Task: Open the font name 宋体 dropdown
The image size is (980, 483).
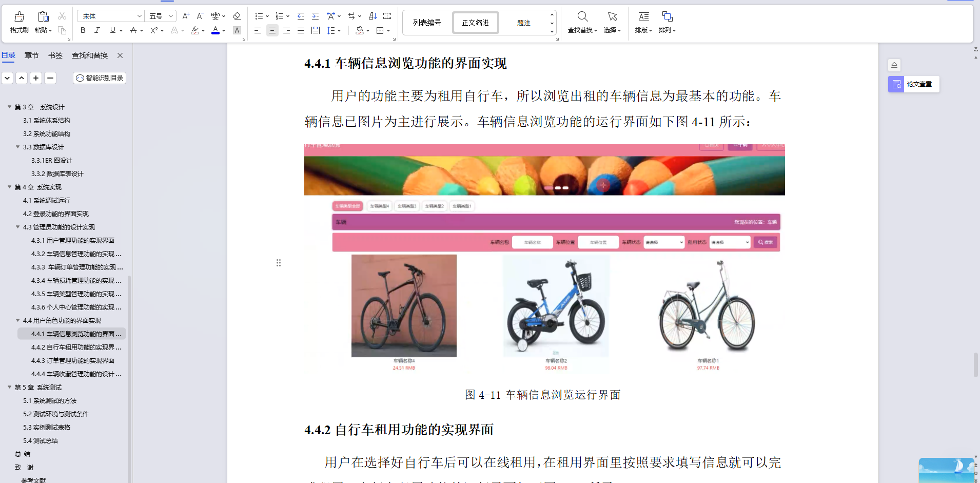Action: coord(139,16)
